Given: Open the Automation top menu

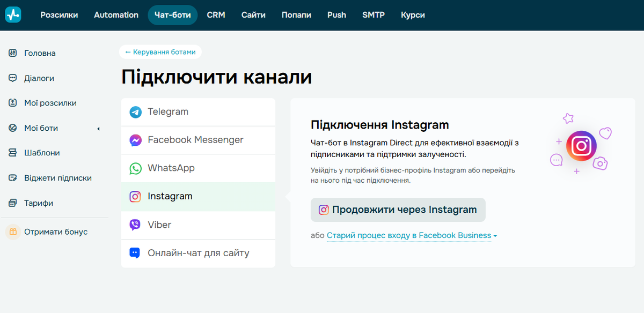Looking at the screenshot, I should (x=116, y=15).
